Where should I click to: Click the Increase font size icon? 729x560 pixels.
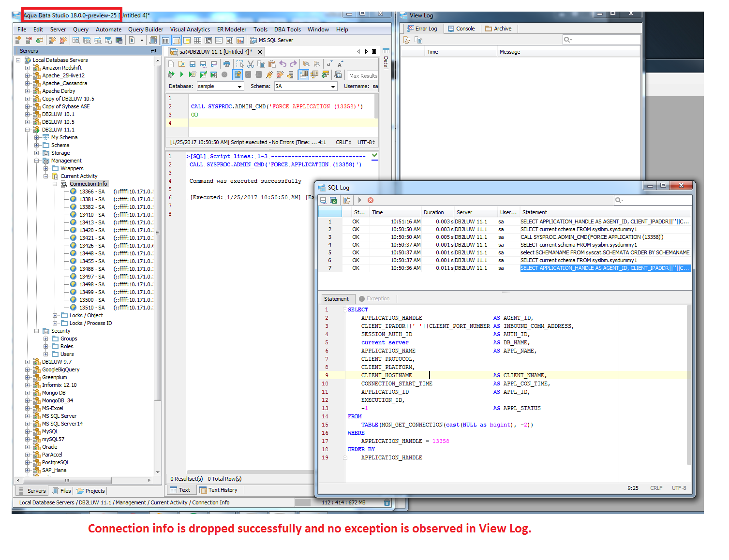(340, 64)
